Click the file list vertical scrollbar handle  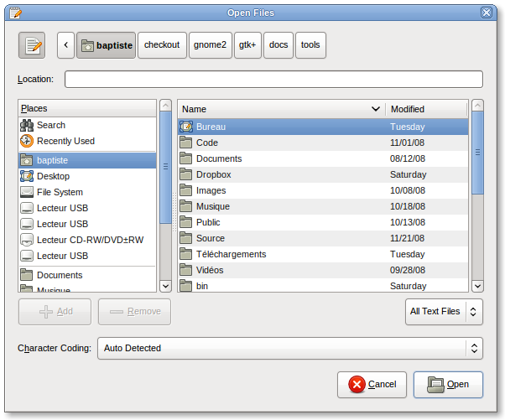(x=476, y=153)
